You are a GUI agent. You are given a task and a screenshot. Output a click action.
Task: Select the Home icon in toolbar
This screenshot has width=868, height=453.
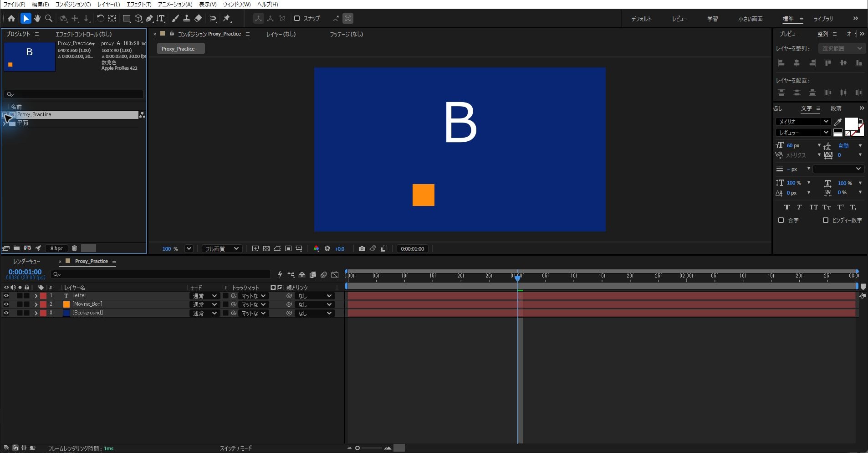pyautogui.click(x=11, y=19)
